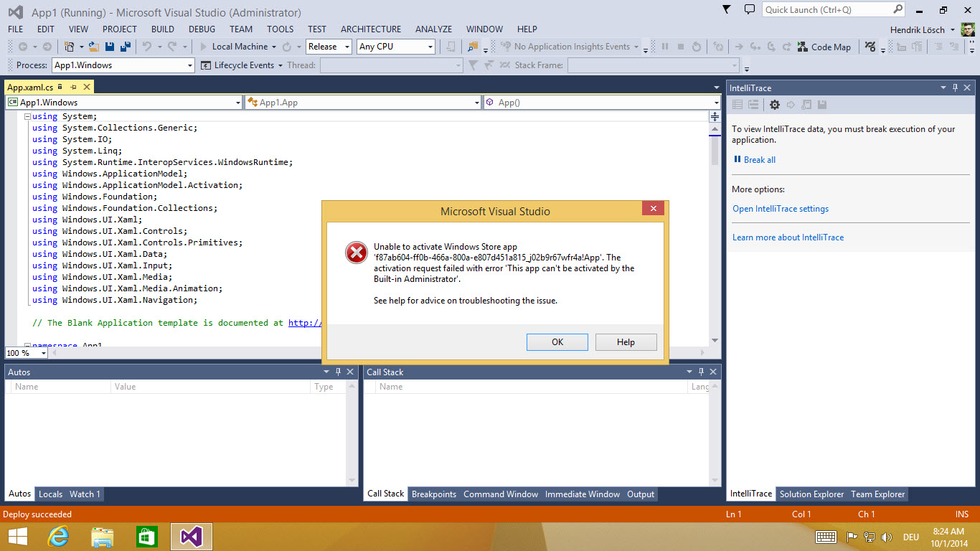Click the Open File folder icon
This screenshot has width=980, height=551.
point(93,47)
